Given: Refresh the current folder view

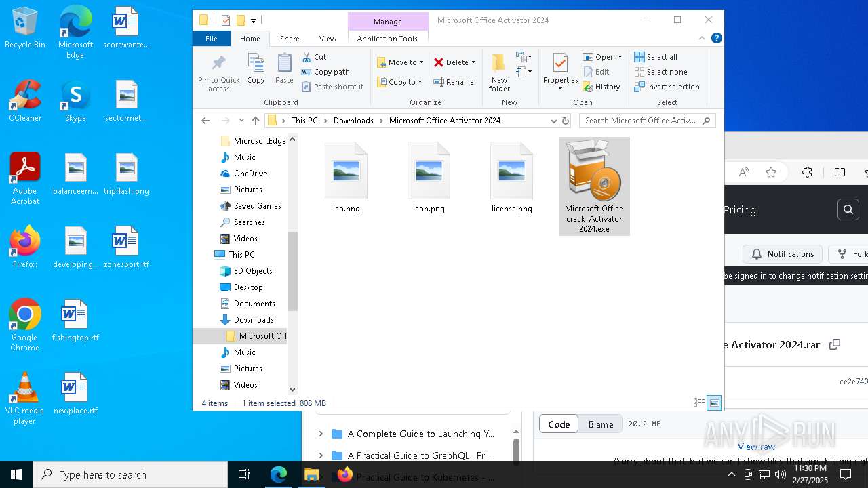Looking at the screenshot, I should pos(566,121).
